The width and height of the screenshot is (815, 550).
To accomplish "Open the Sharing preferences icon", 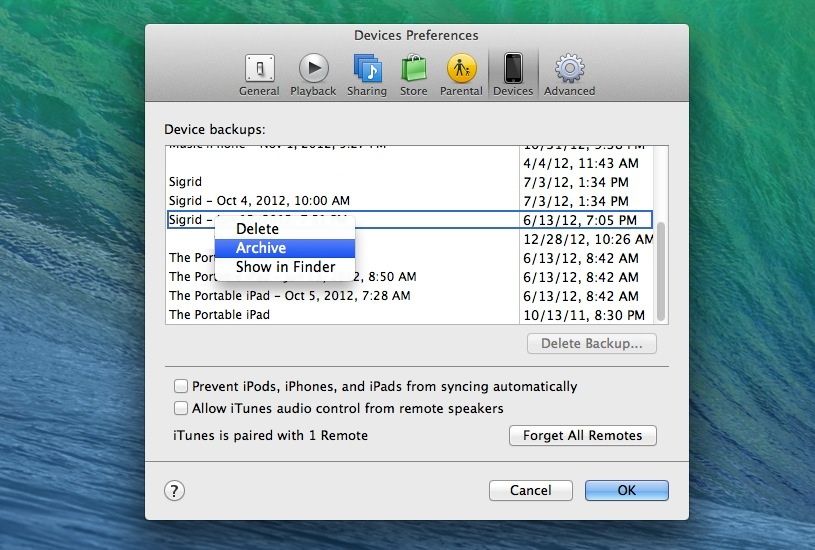I will click(x=367, y=74).
